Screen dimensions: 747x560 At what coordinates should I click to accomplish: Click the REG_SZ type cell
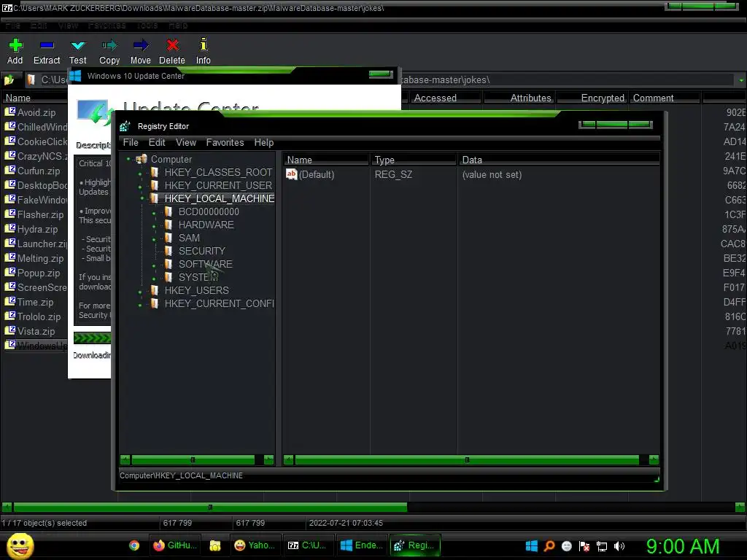click(393, 175)
